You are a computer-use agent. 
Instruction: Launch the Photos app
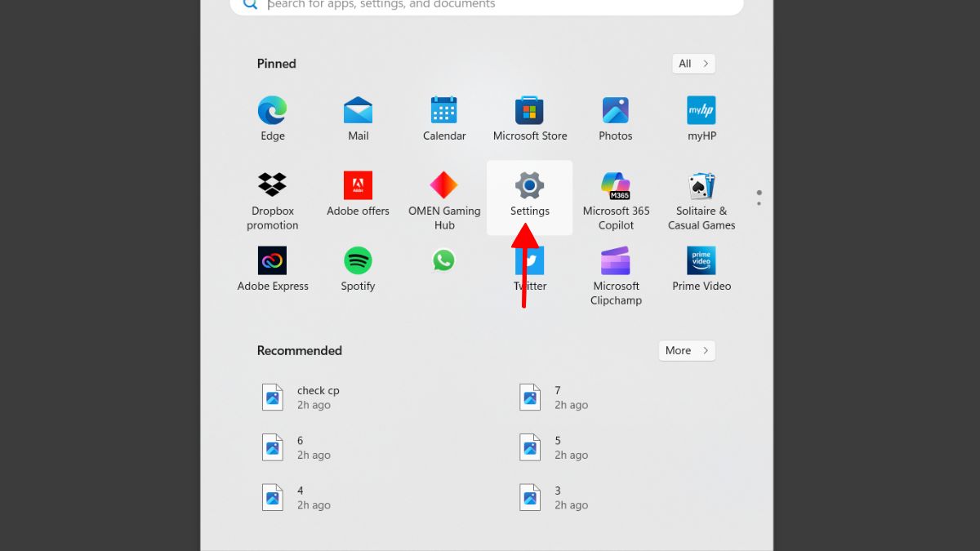pos(616,118)
